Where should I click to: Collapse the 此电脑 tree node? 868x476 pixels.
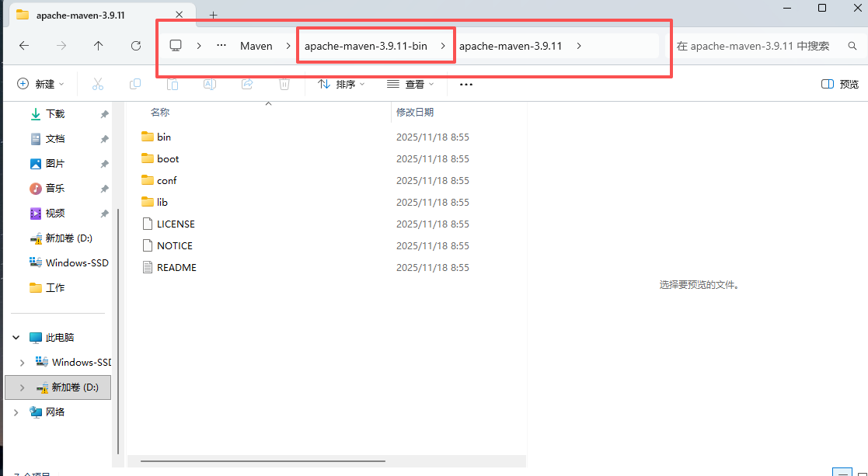tap(16, 338)
